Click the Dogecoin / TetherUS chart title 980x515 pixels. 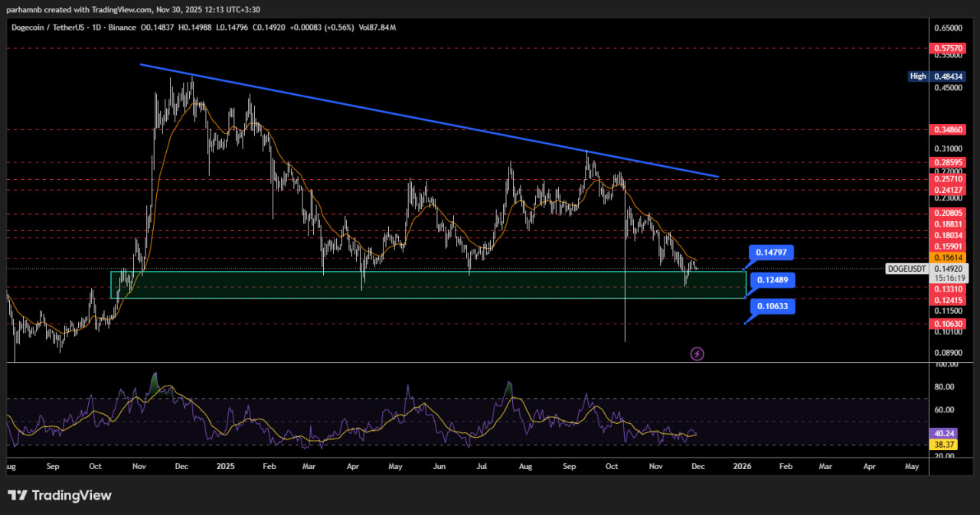click(47, 28)
